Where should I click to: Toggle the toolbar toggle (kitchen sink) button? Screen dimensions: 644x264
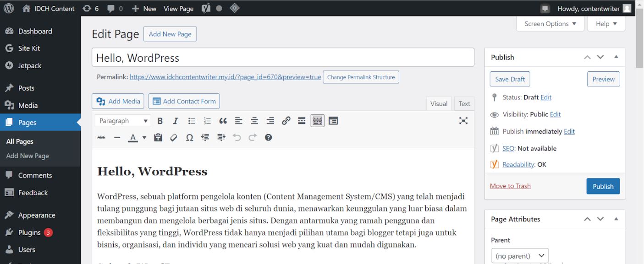click(317, 121)
